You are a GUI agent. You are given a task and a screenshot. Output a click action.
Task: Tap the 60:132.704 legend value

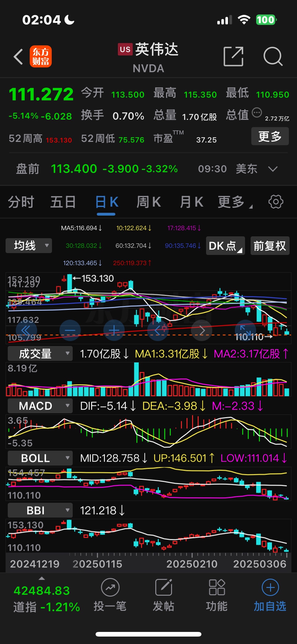[133, 246]
